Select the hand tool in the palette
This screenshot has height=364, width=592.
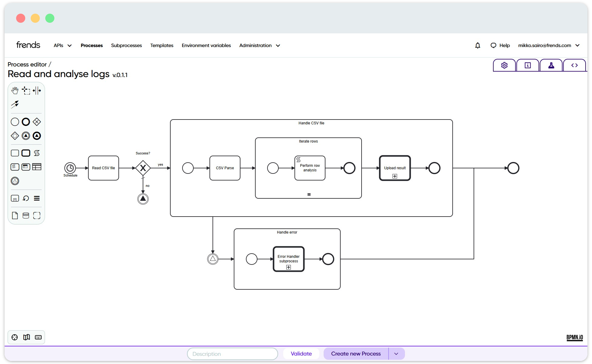click(15, 90)
